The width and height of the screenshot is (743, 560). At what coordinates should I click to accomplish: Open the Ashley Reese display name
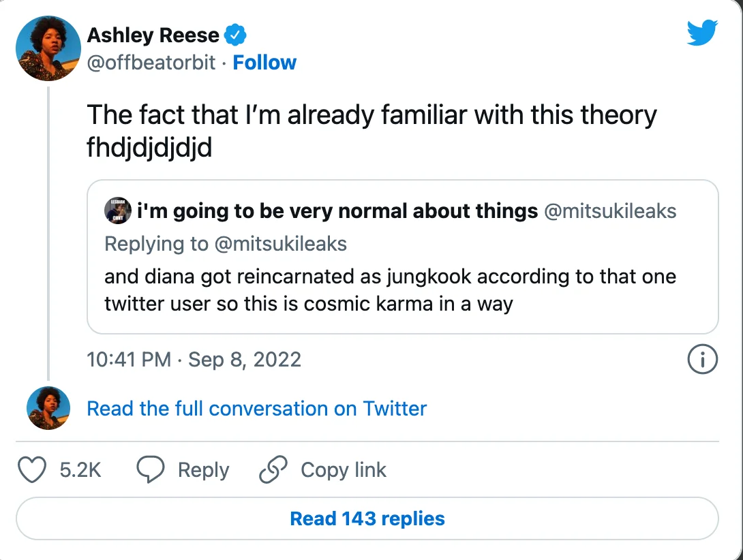click(153, 35)
